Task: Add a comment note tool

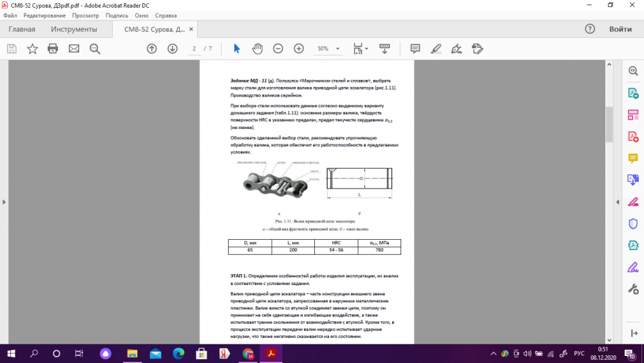Action: pos(415,48)
